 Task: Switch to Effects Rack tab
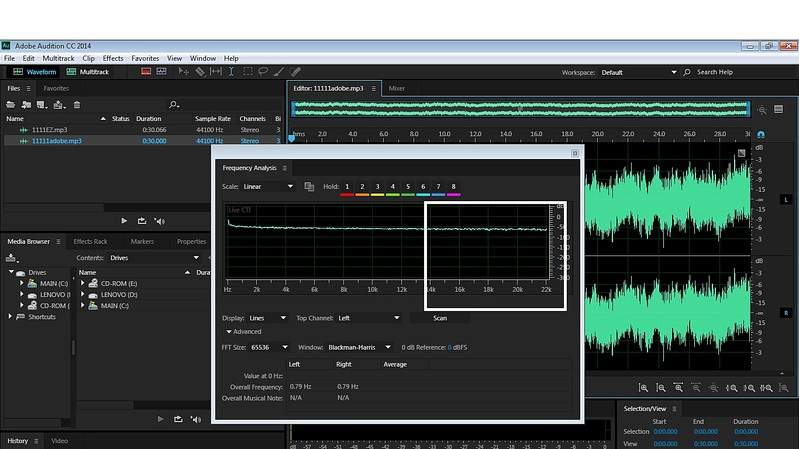click(x=90, y=242)
